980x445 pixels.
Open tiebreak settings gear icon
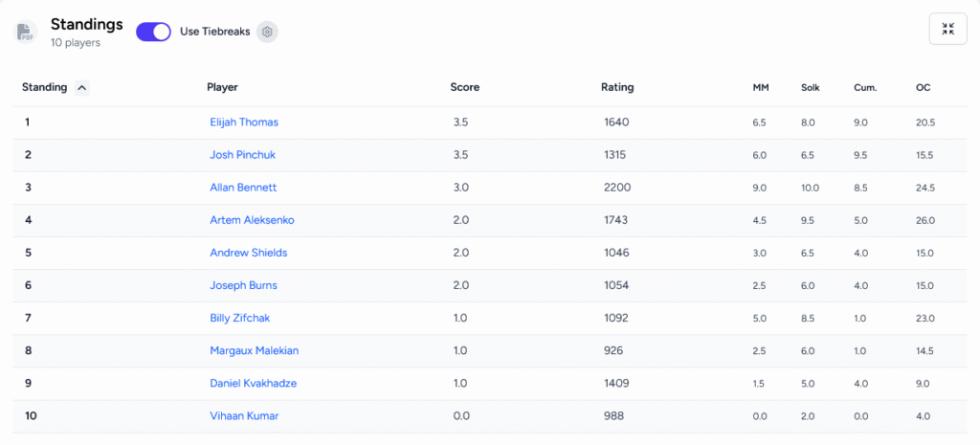point(268,32)
